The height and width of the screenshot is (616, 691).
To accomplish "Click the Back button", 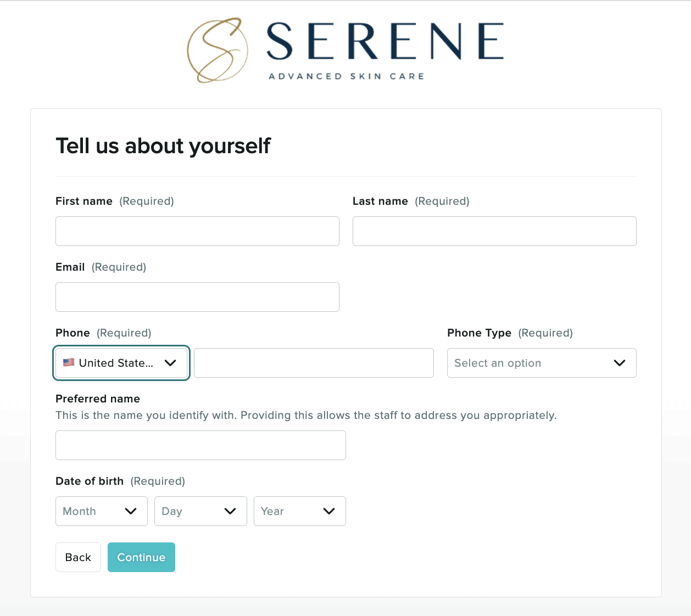I will [78, 557].
